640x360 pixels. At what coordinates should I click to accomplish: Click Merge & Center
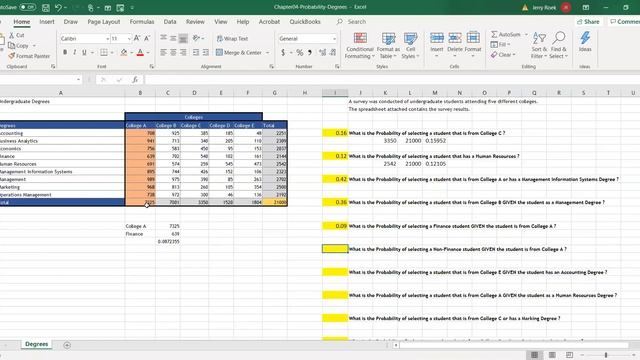239,52
